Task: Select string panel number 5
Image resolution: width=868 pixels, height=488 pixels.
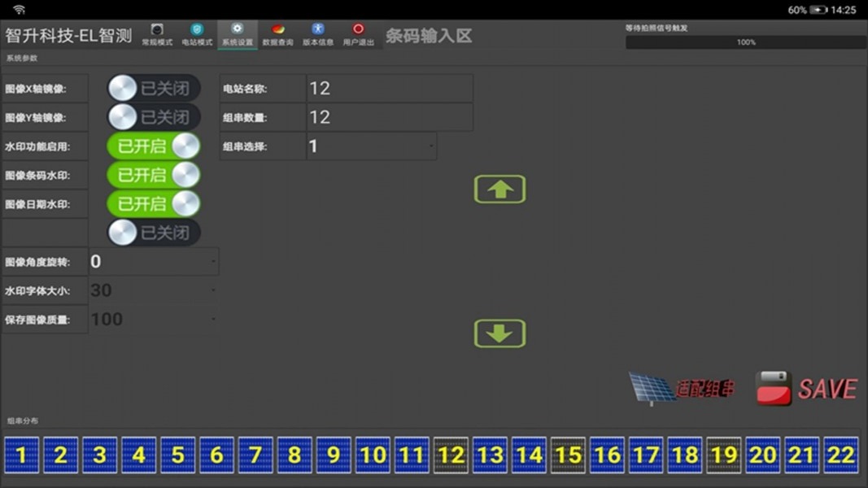Action: point(177,455)
